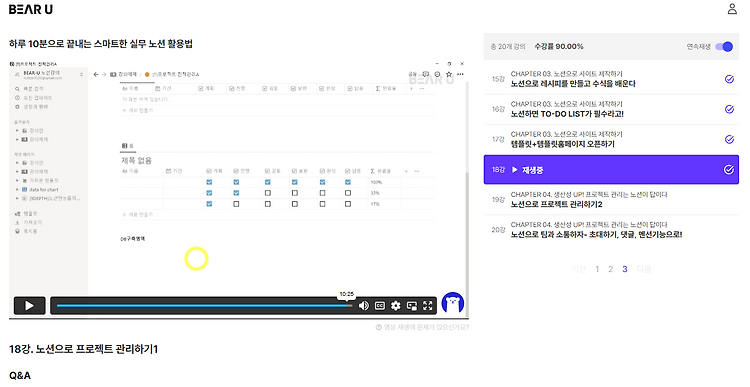This screenshot has height=387, width=750.
Task: Click the 총 20개 강의 label
Action: click(x=507, y=46)
